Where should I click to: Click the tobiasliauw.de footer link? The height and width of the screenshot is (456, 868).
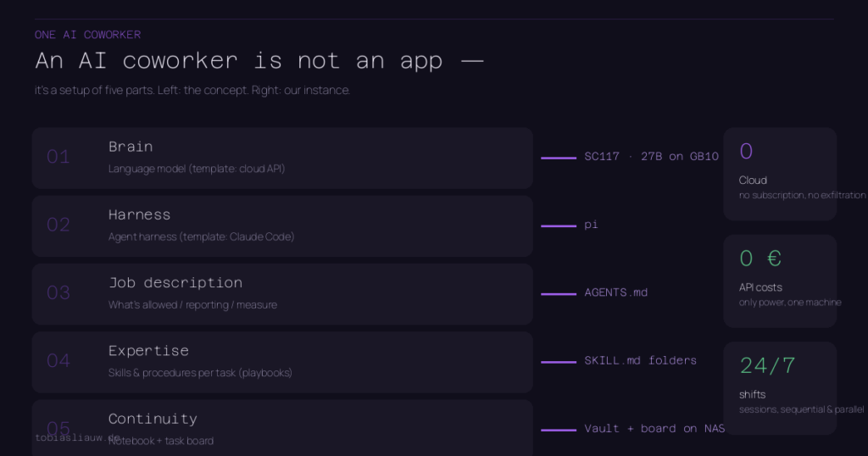pyautogui.click(x=77, y=437)
